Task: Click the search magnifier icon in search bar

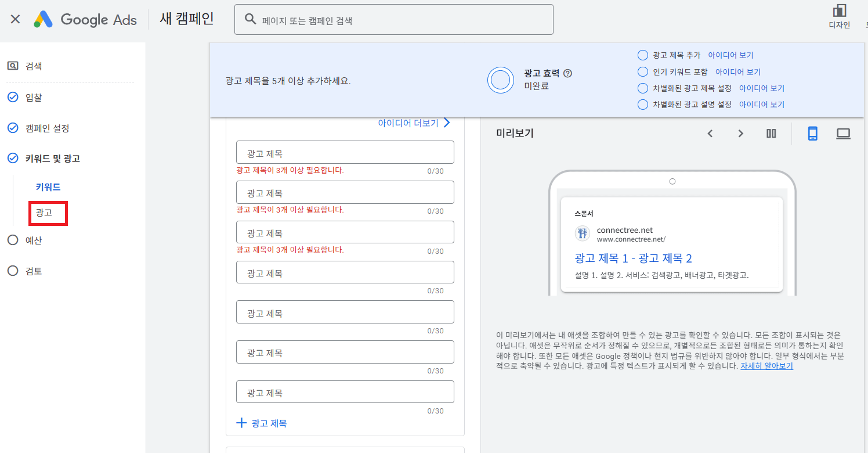Action: click(x=251, y=20)
